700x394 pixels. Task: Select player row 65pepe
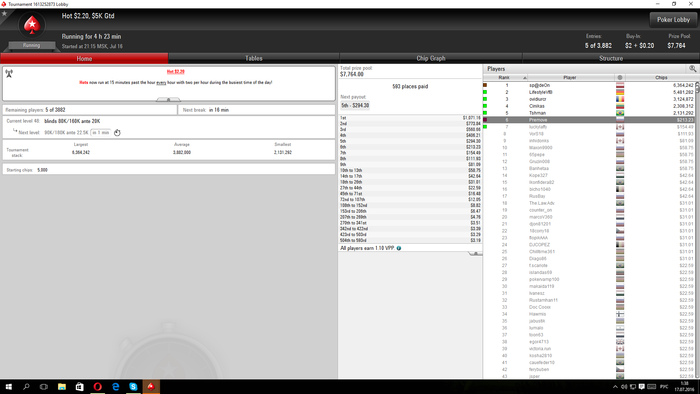(x=589, y=154)
